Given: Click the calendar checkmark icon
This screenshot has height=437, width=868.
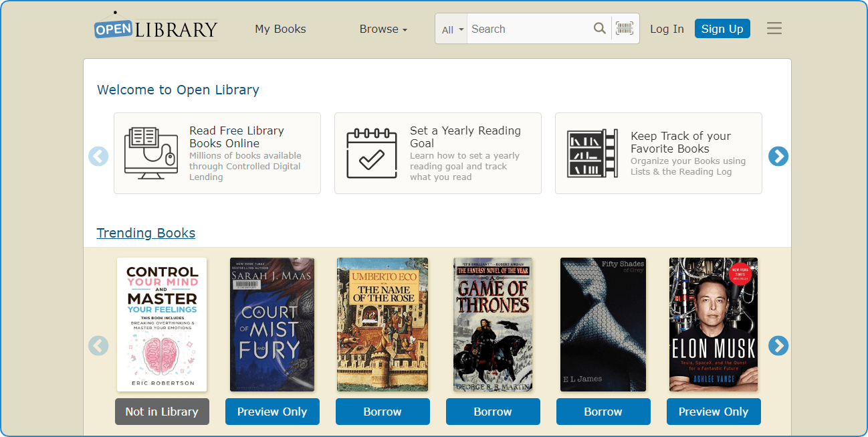Looking at the screenshot, I should pyautogui.click(x=372, y=153).
